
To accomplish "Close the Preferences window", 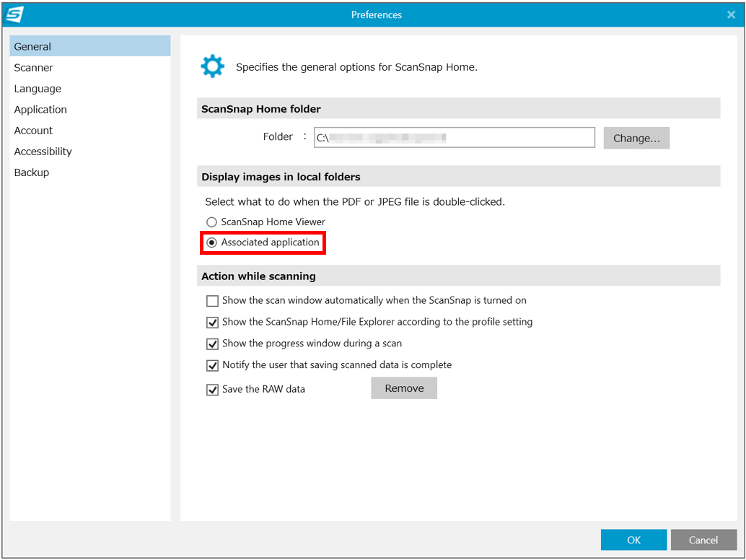I will pos(731,14).
